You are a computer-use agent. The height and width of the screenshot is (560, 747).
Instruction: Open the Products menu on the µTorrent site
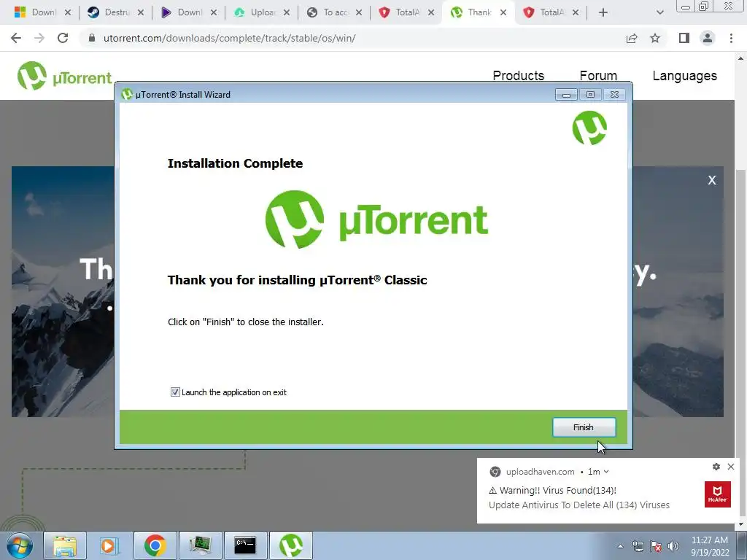coord(519,76)
